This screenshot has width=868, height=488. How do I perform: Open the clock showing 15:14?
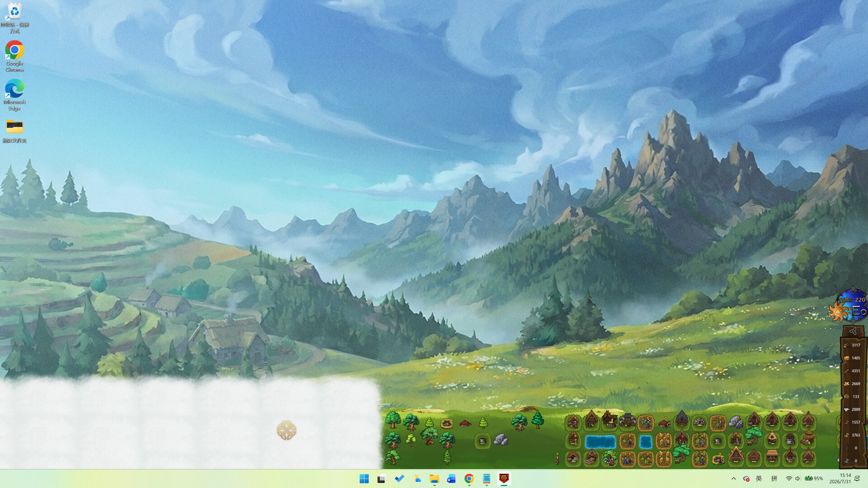pos(840,479)
